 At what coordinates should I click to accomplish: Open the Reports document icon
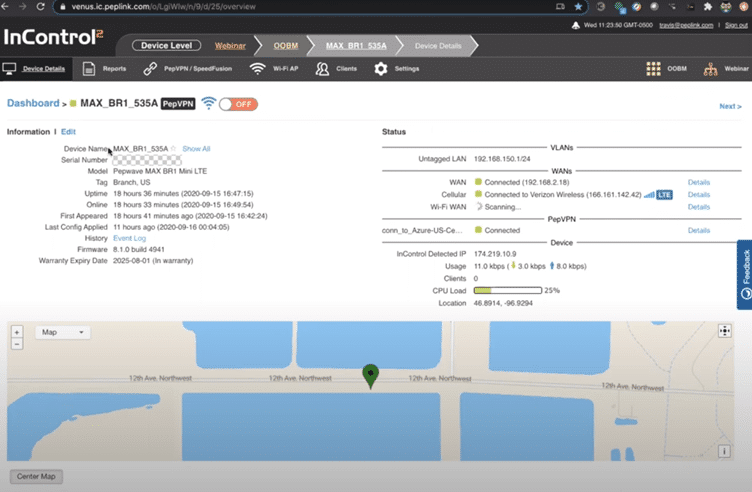[89, 69]
